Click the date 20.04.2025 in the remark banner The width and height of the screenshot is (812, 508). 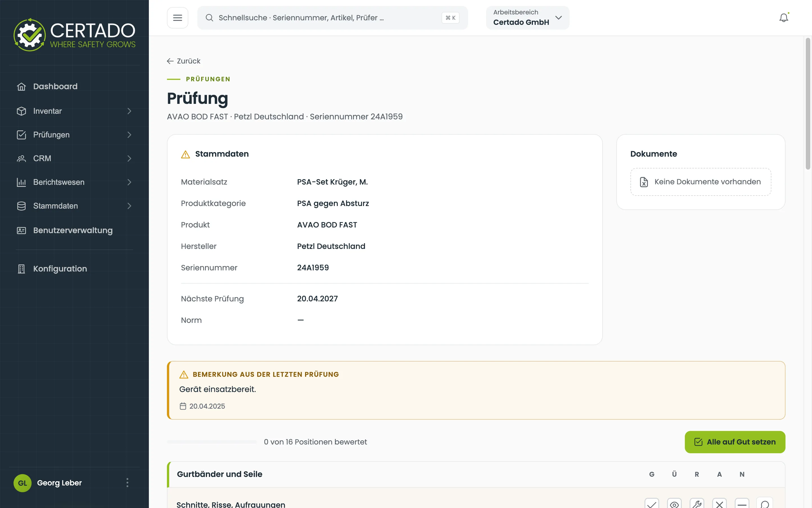click(x=207, y=406)
